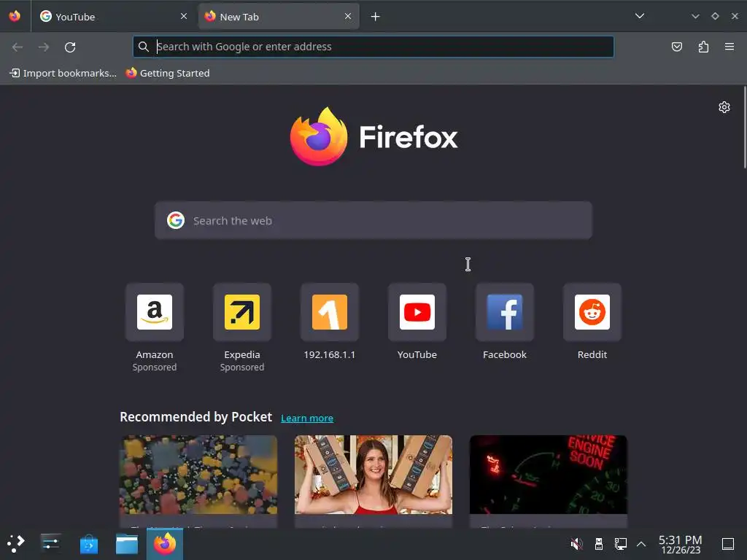Click the page vertical scrollbar
The image size is (747, 560).
[x=745, y=127]
